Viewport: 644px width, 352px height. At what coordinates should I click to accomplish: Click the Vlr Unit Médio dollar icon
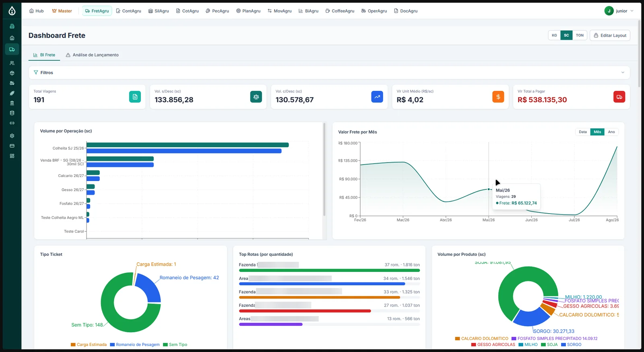[498, 97]
